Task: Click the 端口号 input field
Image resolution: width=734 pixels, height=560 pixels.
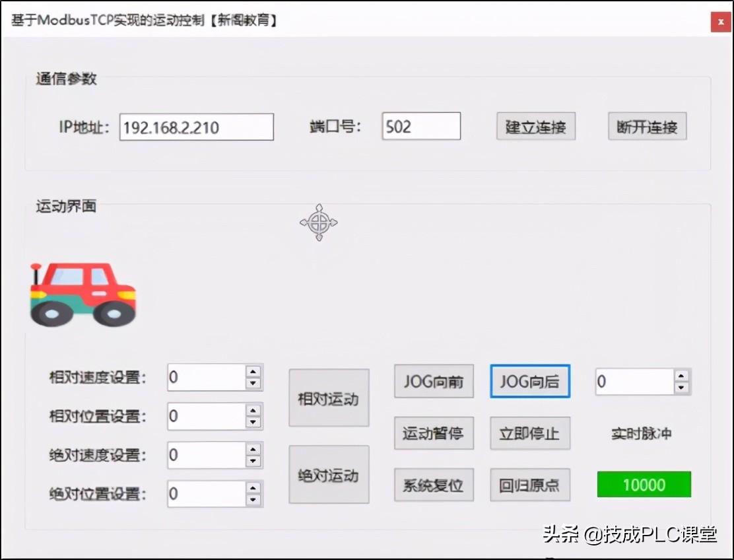Action: point(421,126)
